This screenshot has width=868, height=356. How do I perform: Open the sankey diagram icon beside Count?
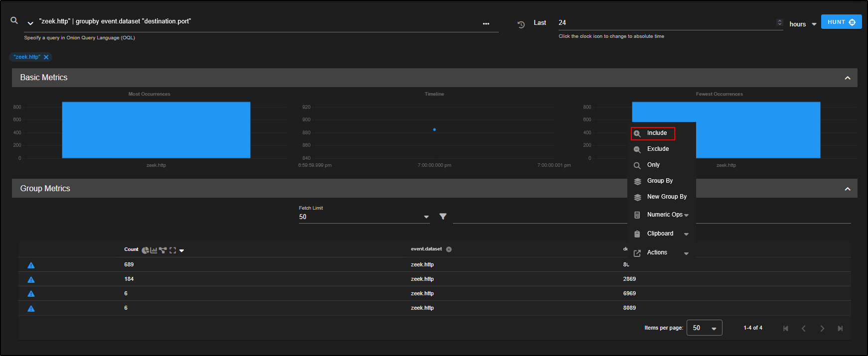point(163,250)
